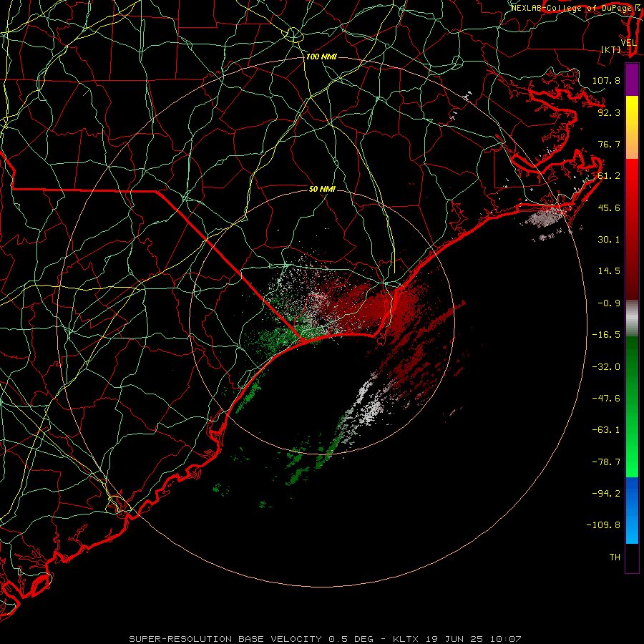Click the VEL legend title
The height and width of the screenshot is (644, 644).
tap(628, 43)
